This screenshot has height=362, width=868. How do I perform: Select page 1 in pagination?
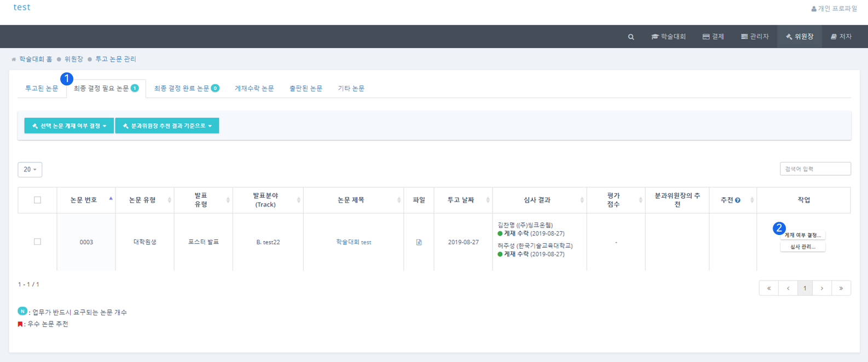(805, 288)
